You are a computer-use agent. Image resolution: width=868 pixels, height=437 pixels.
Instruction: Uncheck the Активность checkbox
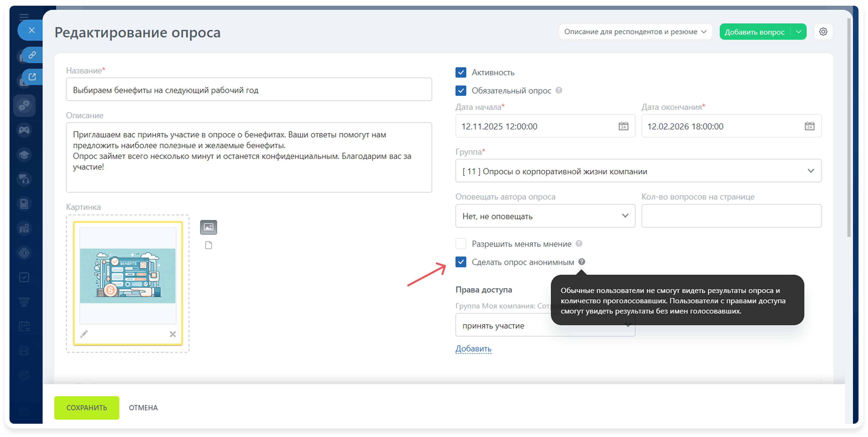461,72
